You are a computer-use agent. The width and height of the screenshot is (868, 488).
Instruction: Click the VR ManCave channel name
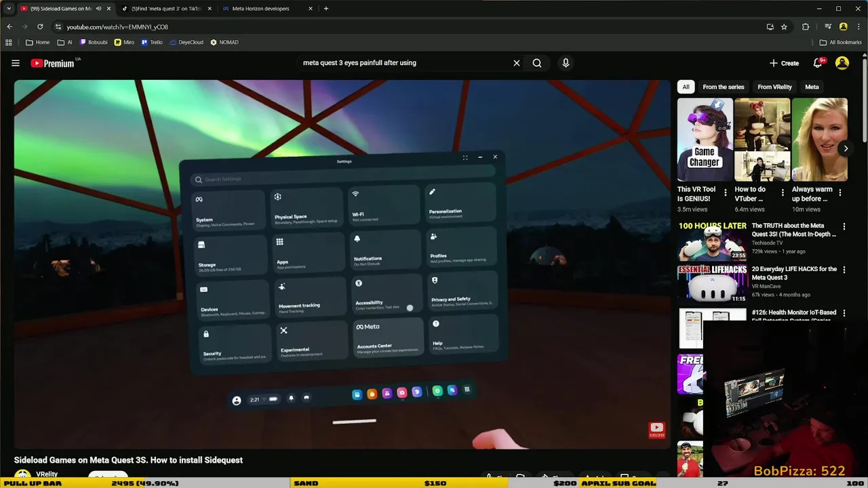tap(767, 286)
